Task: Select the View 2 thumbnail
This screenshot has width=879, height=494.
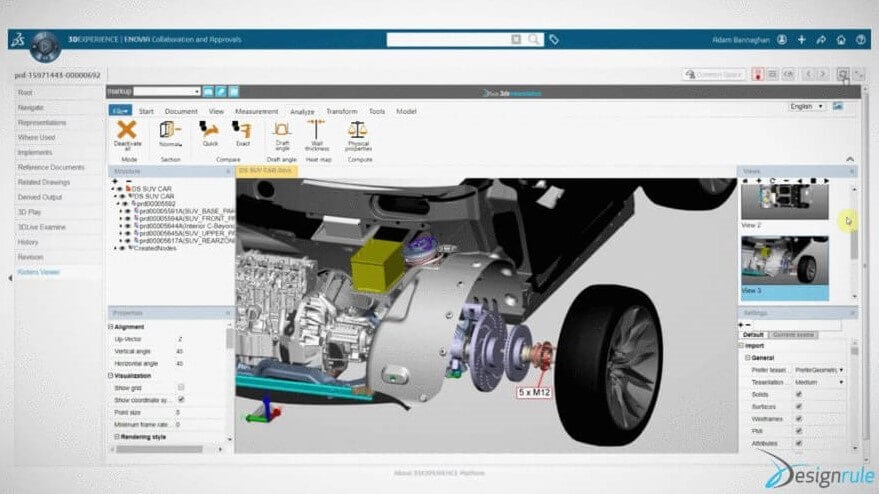Action: (784, 202)
